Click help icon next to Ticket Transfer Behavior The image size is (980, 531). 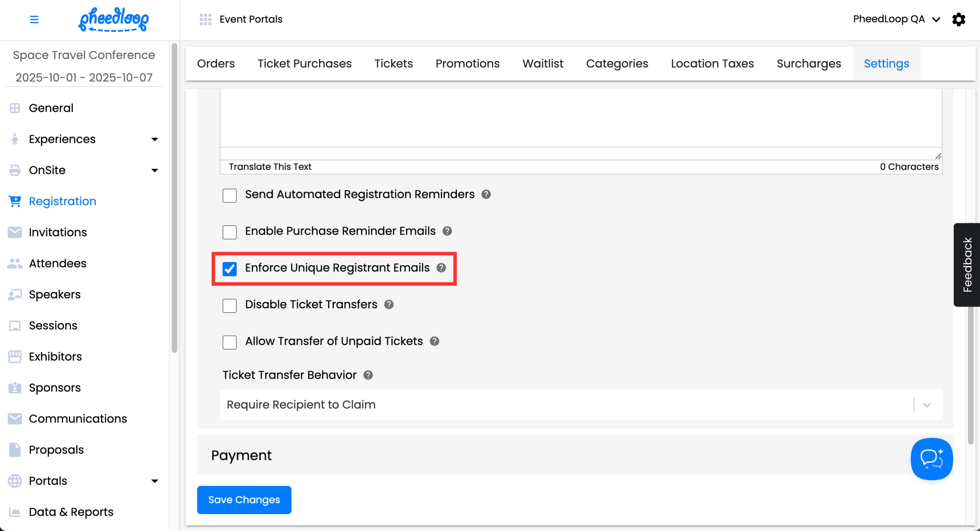click(x=368, y=375)
